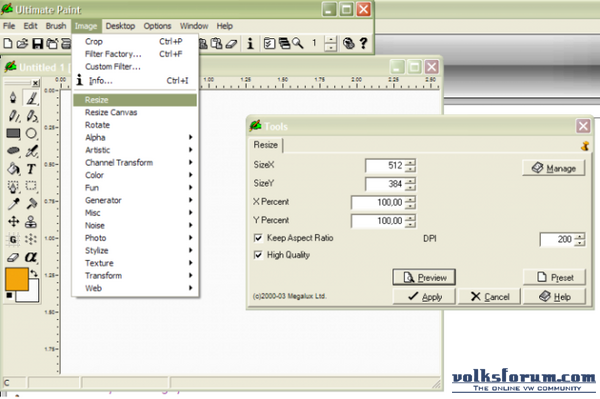Click the SizeX value field
This screenshot has width=600, height=399.
(385, 165)
